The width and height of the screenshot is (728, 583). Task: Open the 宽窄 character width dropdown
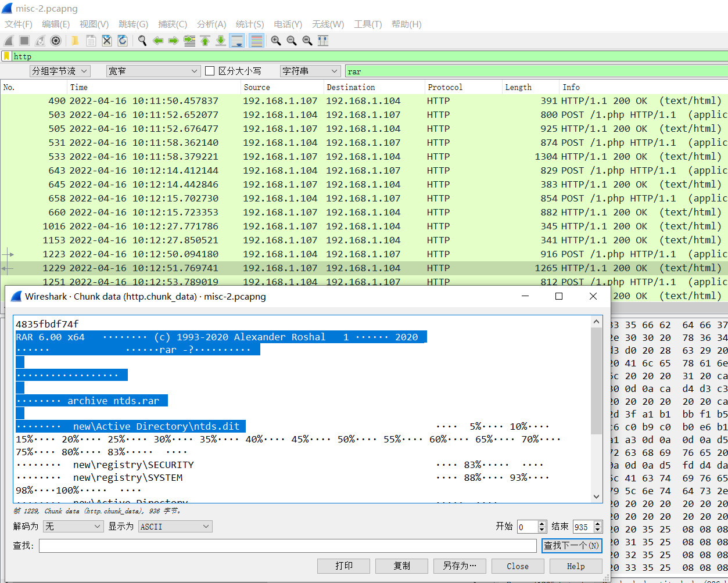153,71
